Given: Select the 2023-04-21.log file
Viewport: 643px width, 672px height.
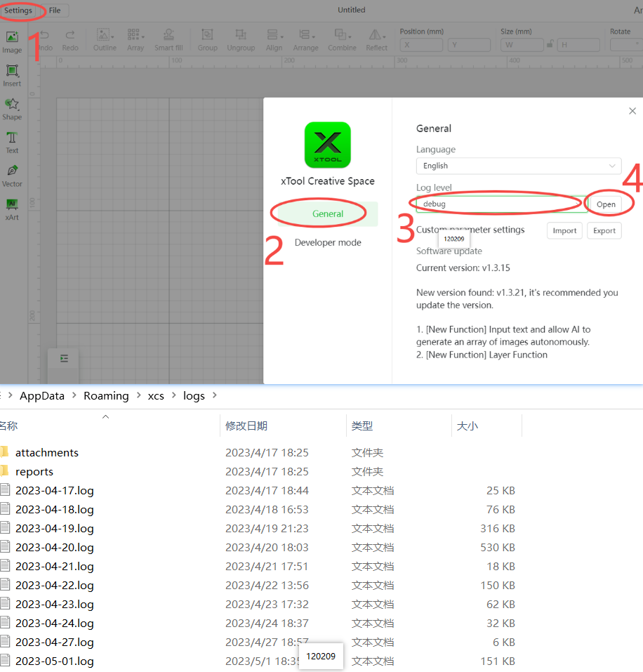Looking at the screenshot, I should click(x=55, y=566).
